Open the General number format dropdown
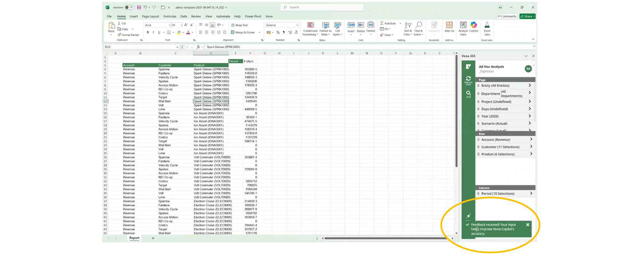Viewport: 644px width, 258px height. coord(297,25)
